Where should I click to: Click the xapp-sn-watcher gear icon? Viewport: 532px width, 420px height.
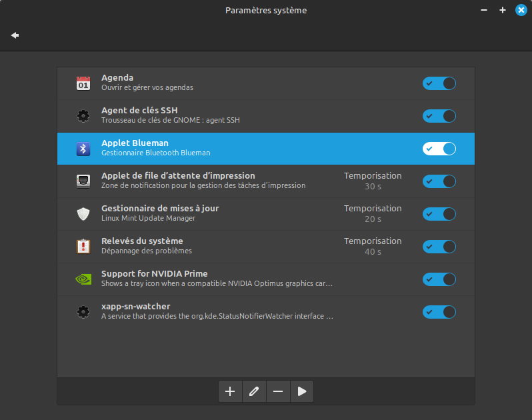pyautogui.click(x=83, y=312)
